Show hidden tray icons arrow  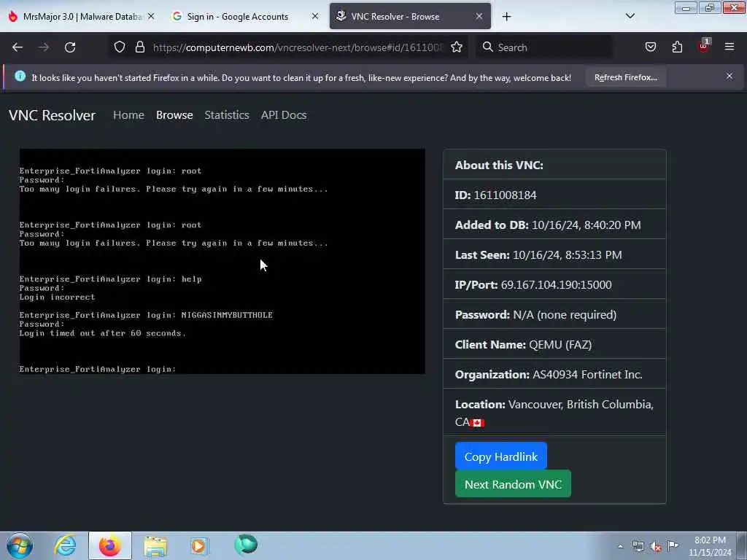(620, 546)
